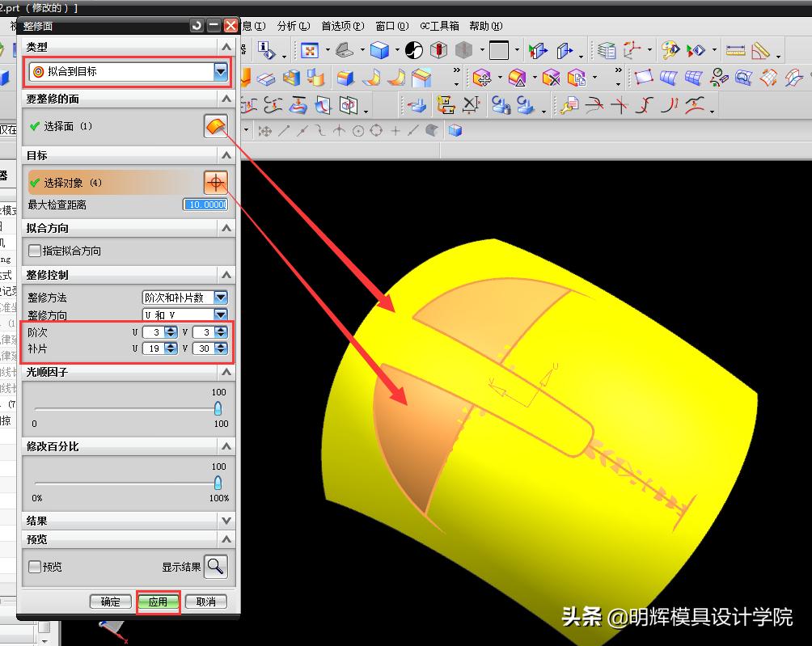Click the reset dialog icon in title bar
This screenshot has height=646, width=812.
coord(197,26)
